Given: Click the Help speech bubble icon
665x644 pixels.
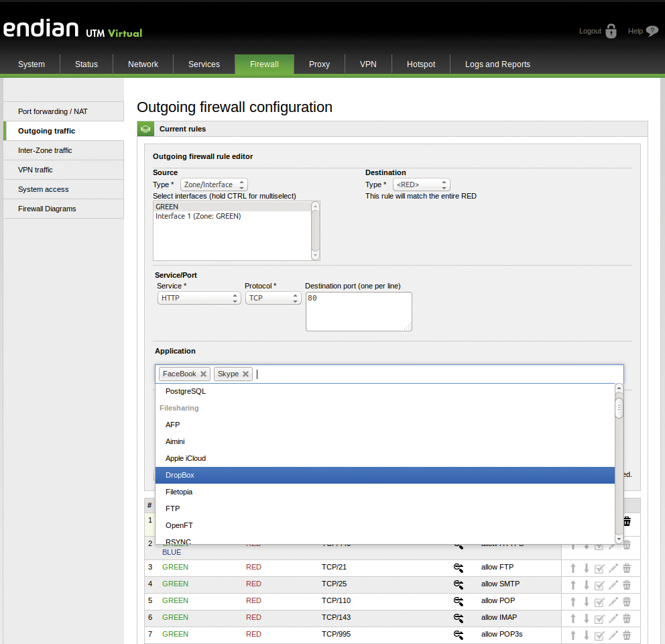Looking at the screenshot, I should pyautogui.click(x=652, y=31).
